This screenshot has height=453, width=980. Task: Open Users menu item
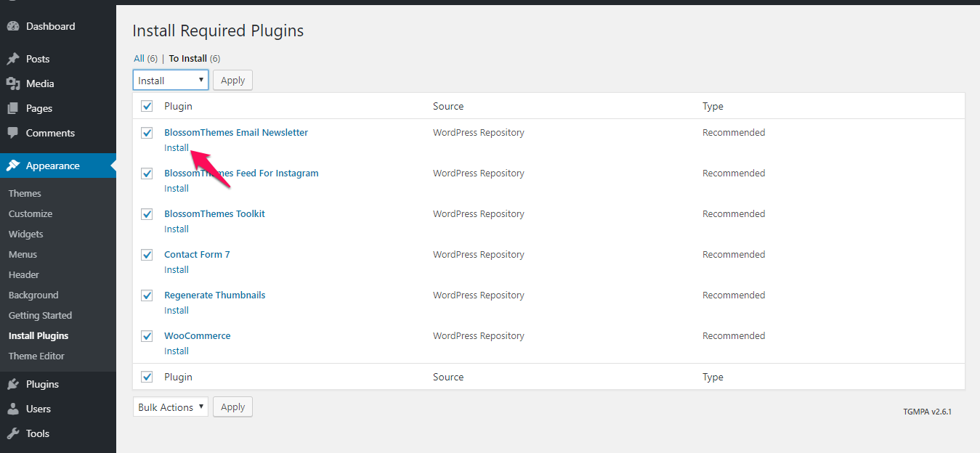click(x=58, y=409)
